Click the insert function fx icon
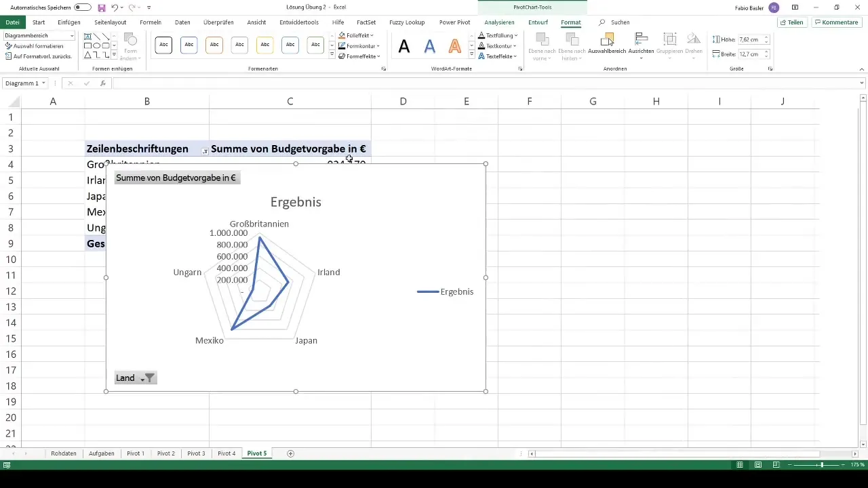This screenshot has width=868, height=488. pyautogui.click(x=103, y=83)
